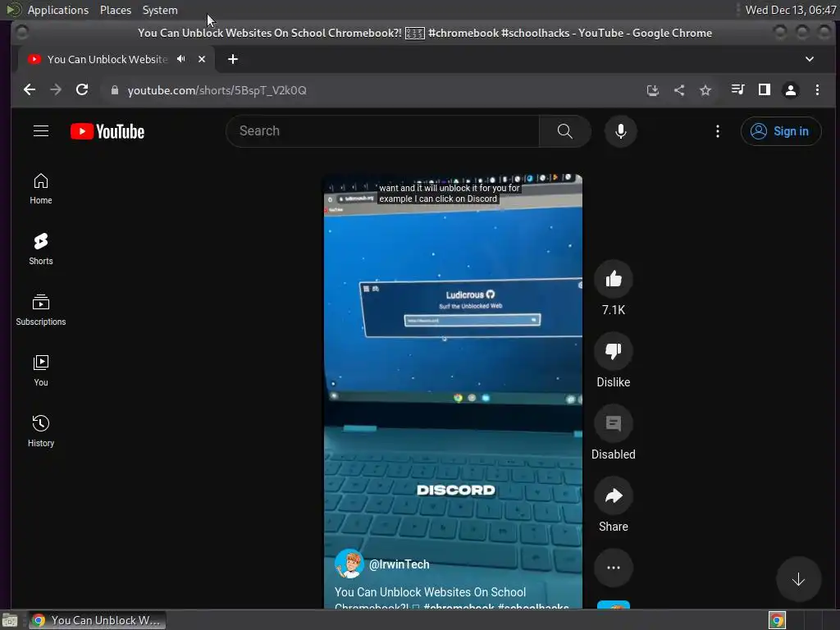Click the IrwinTech channel avatar
Viewport: 840px width, 630px height.
349,564
